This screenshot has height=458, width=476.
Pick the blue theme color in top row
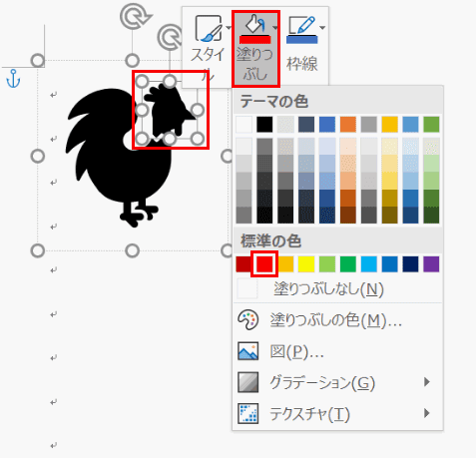pos(327,125)
